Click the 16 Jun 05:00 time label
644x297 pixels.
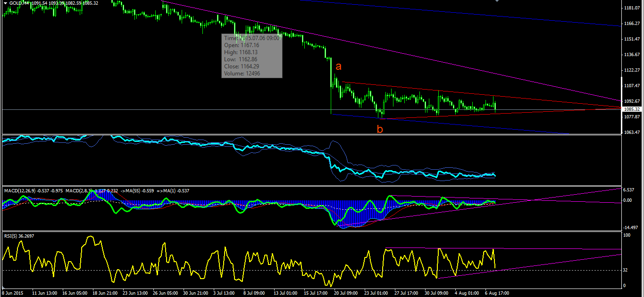(75, 293)
